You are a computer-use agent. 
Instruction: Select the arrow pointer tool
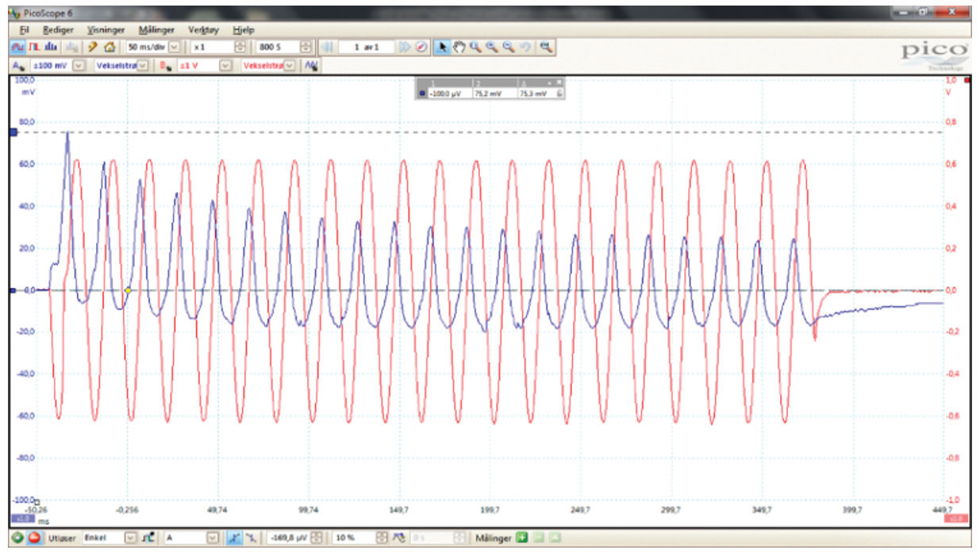tap(443, 47)
